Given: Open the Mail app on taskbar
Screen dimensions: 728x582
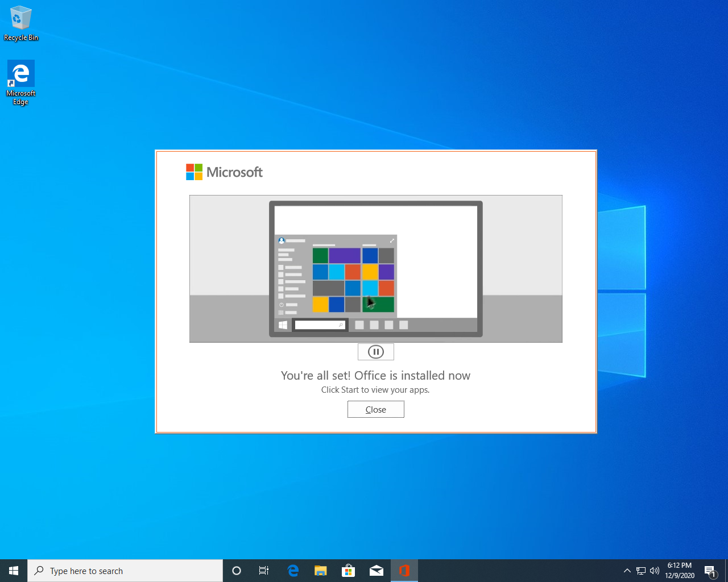Looking at the screenshot, I should coord(377,571).
